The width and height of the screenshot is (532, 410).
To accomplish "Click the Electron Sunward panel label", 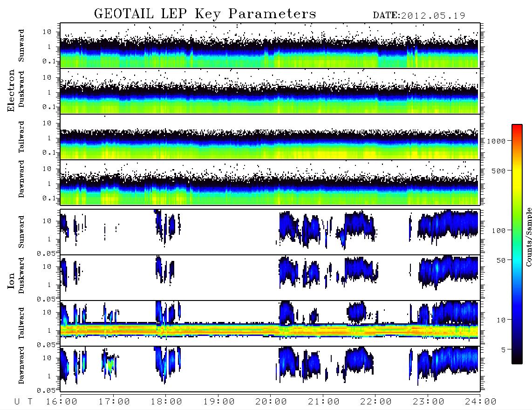I will tap(21, 46).
